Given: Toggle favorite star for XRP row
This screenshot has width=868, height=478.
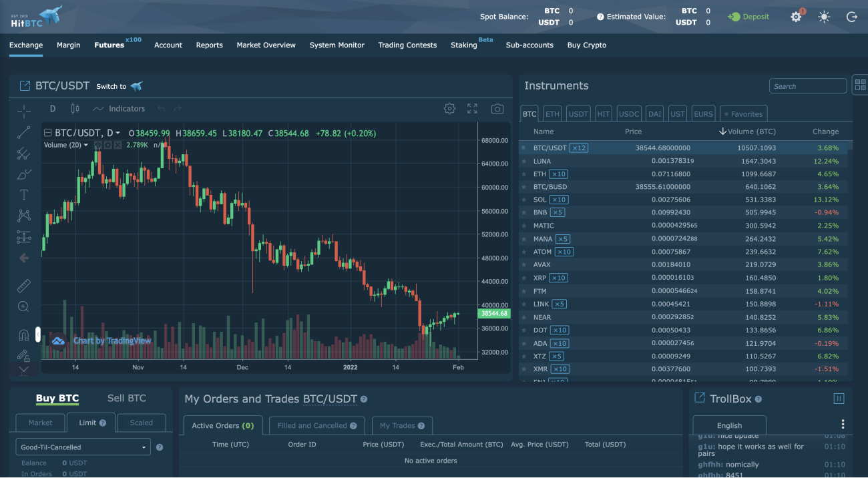Looking at the screenshot, I should (x=524, y=278).
